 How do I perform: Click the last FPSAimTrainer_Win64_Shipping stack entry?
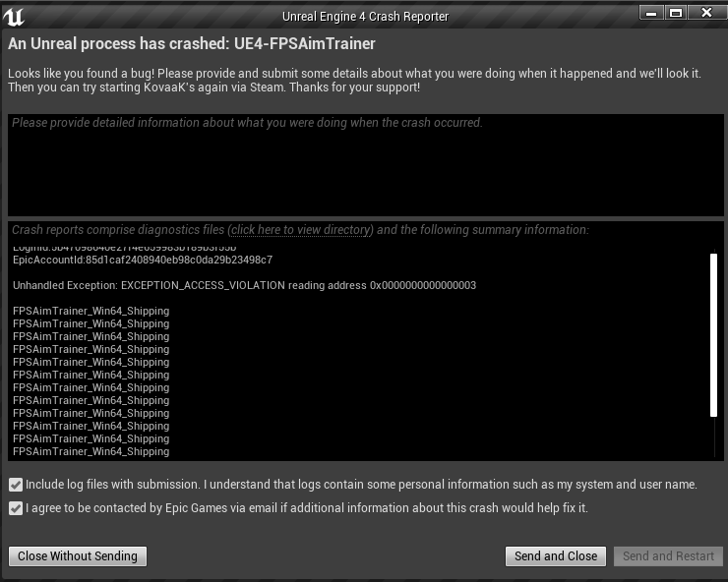click(x=91, y=451)
